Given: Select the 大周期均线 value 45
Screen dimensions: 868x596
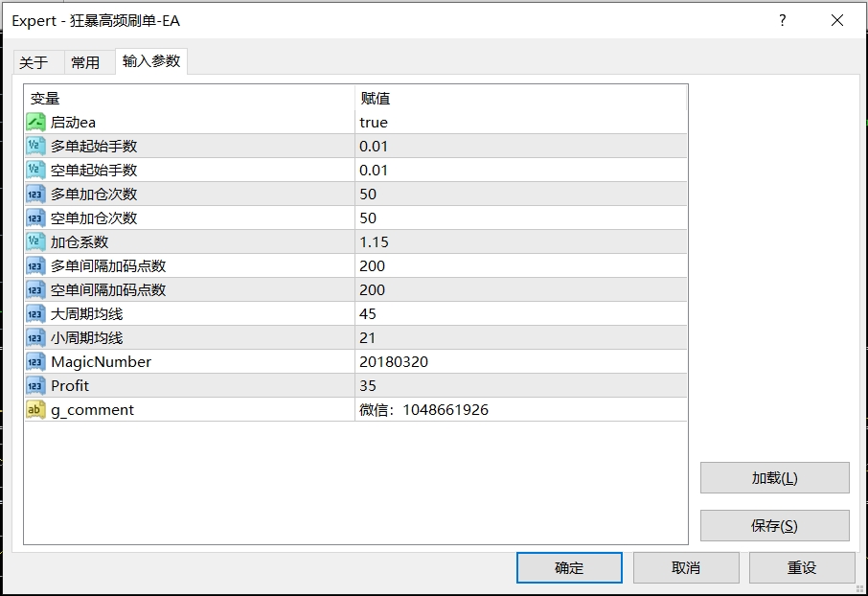Looking at the screenshot, I should pos(368,314).
